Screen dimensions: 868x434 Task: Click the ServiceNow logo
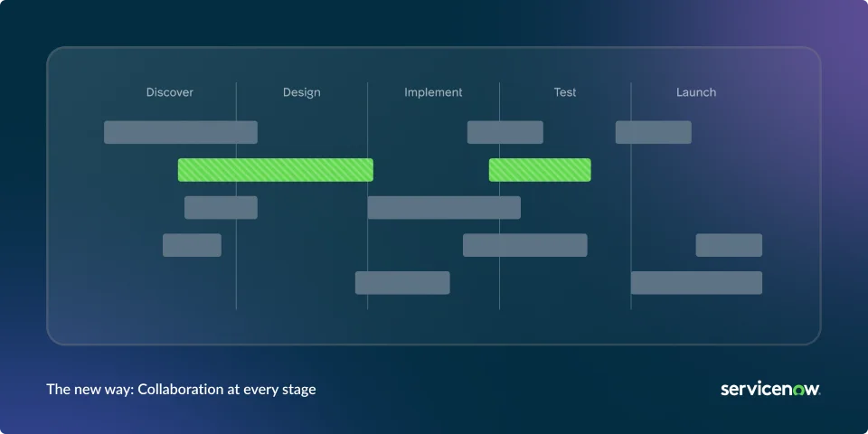pos(770,389)
